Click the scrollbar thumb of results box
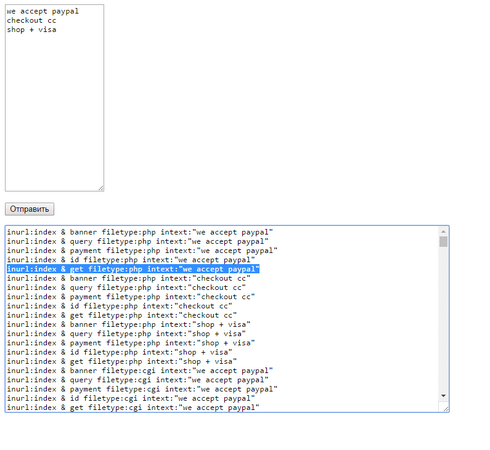Viewport: 490px width, 450px height. 443,242
